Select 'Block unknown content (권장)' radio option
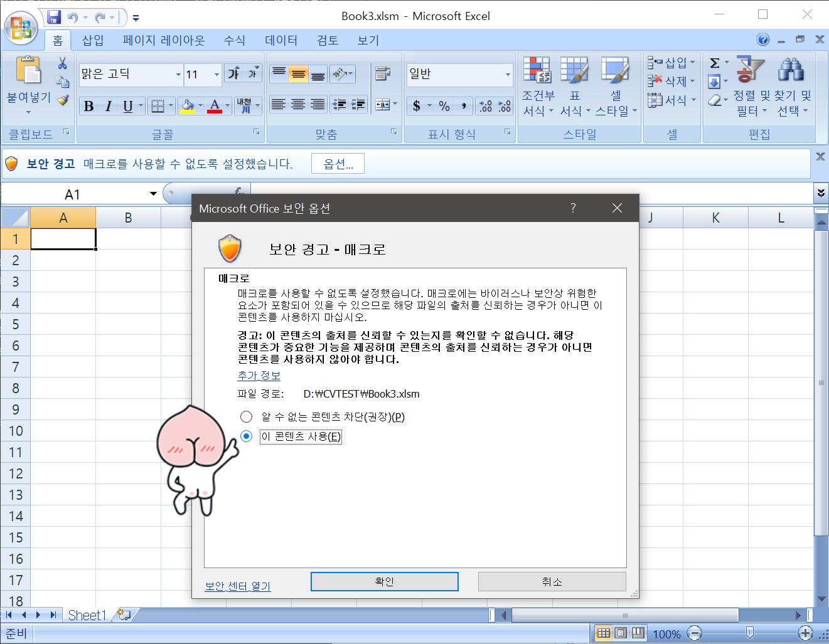Screen dimensions: 829x644 pos(246,417)
